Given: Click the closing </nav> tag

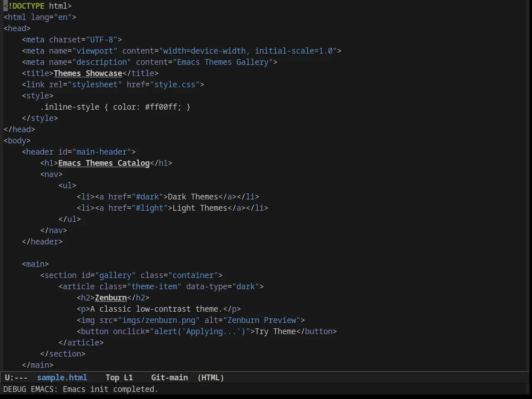Looking at the screenshot, I should [54, 230].
